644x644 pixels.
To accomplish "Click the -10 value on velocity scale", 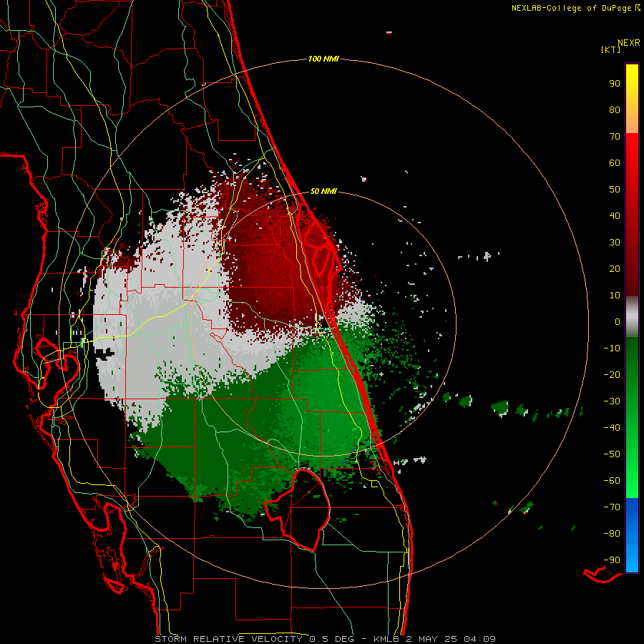I will pyautogui.click(x=612, y=348).
